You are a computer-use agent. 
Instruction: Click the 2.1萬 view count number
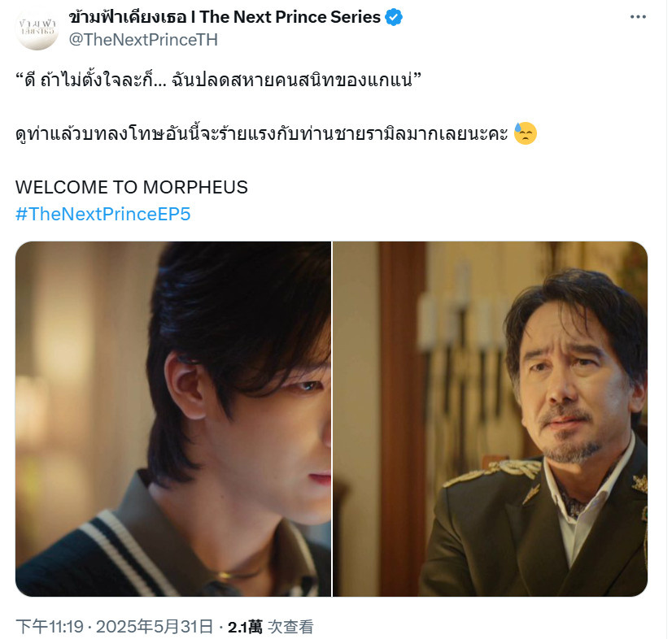tap(245, 627)
